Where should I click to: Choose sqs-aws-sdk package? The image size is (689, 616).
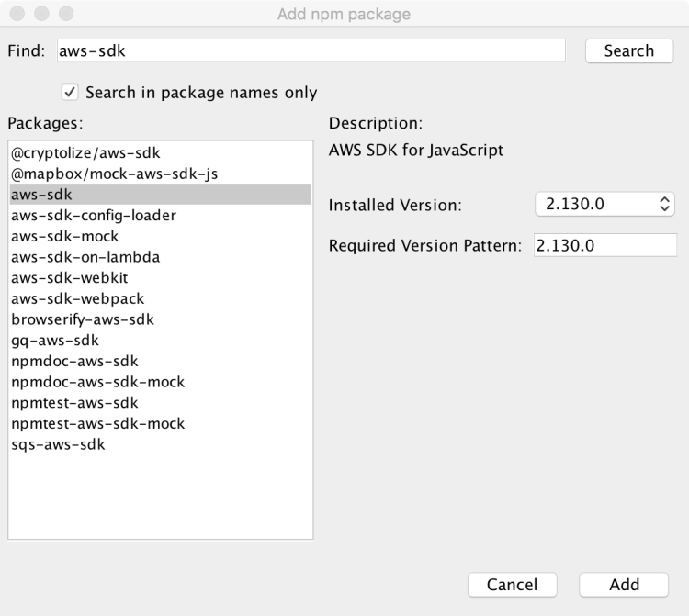point(161,444)
